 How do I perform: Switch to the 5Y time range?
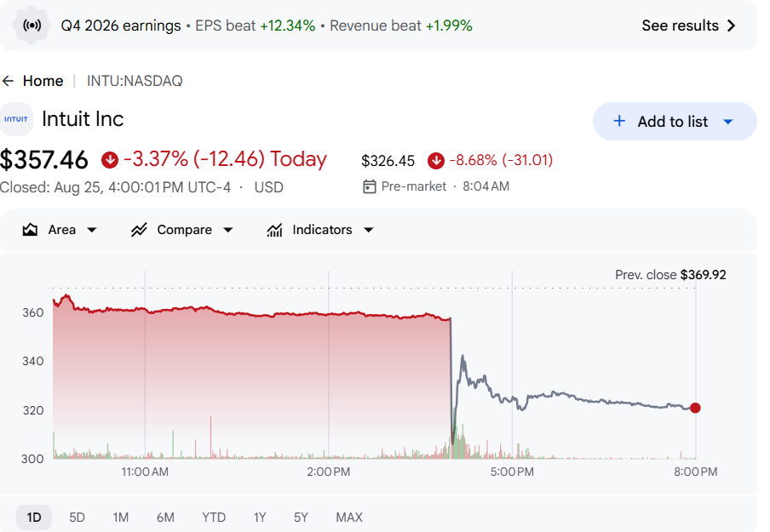[x=301, y=518]
